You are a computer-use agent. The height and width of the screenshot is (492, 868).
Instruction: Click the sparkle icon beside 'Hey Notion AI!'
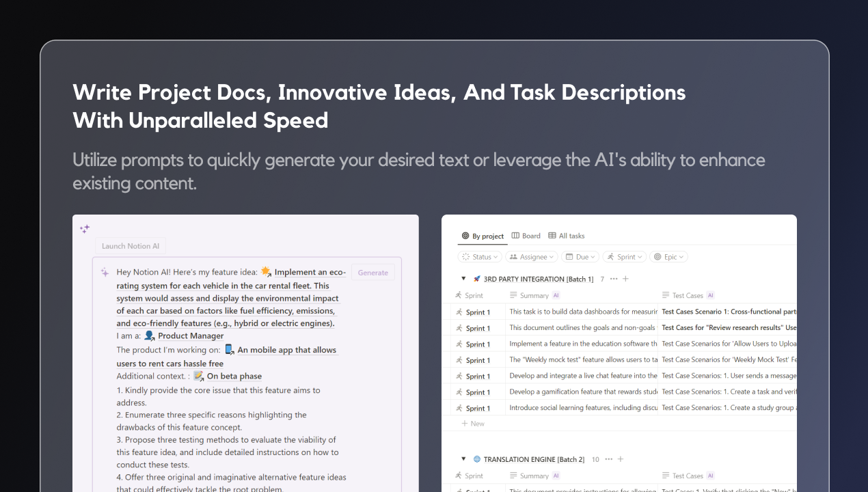click(x=105, y=272)
